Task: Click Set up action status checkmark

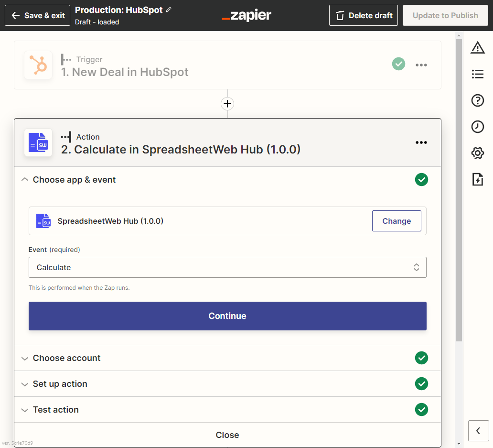Action: tap(421, 384)
